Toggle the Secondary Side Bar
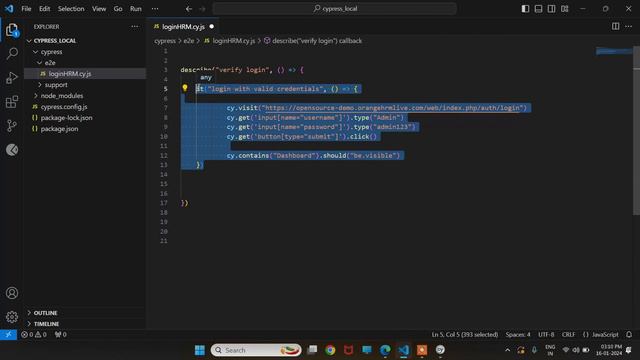 (x=551, y=9)
